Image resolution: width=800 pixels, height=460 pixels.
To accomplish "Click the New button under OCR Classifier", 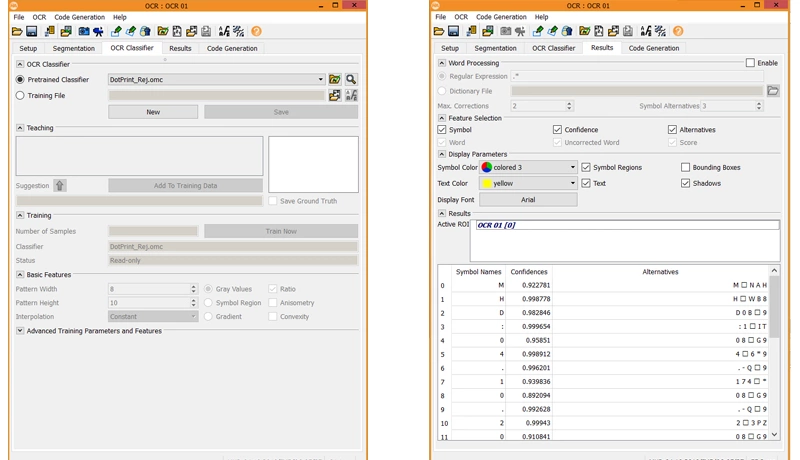I will [x=153, y=112].
